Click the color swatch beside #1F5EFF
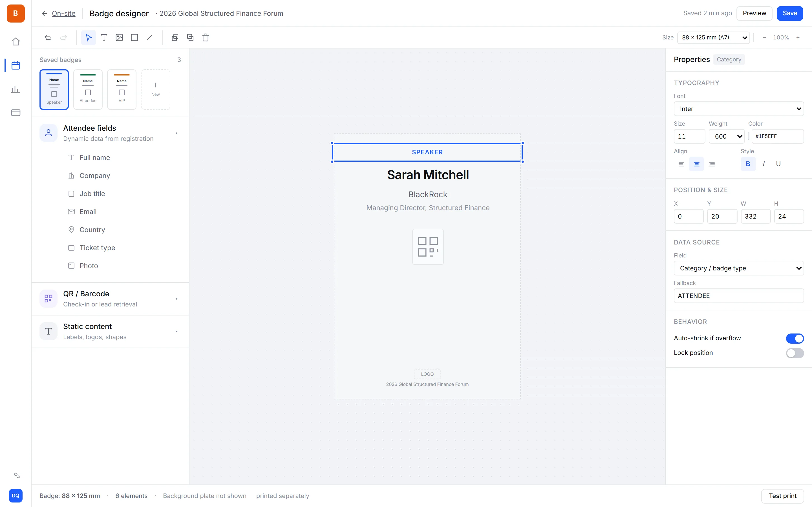This screenshot has height=507, width=812. [x=749, y=137]
